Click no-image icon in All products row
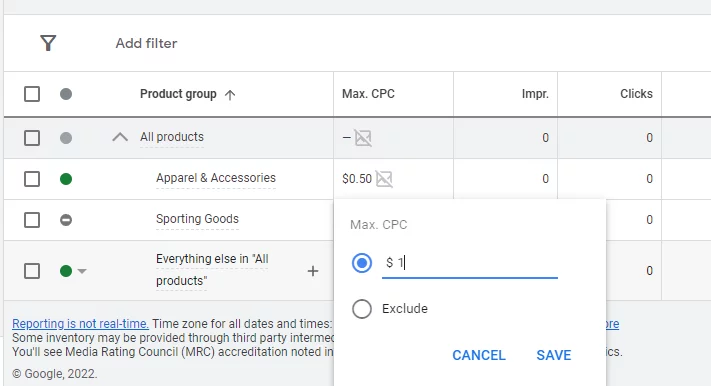 click(363, 138)
